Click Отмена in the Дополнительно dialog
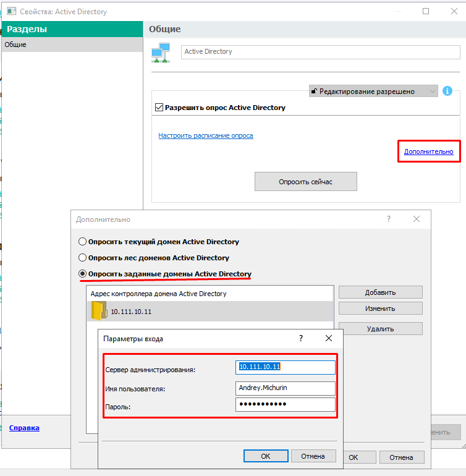The width and height of the screenshot is (466, 476). [402, 457]
